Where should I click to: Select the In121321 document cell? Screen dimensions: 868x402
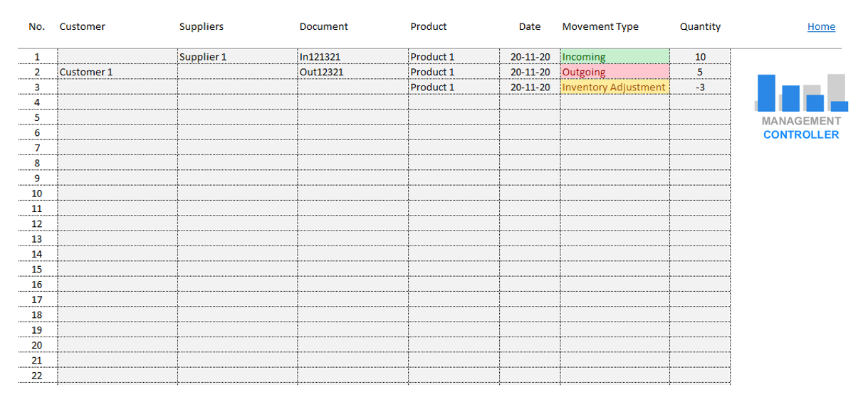coord(352,57)
